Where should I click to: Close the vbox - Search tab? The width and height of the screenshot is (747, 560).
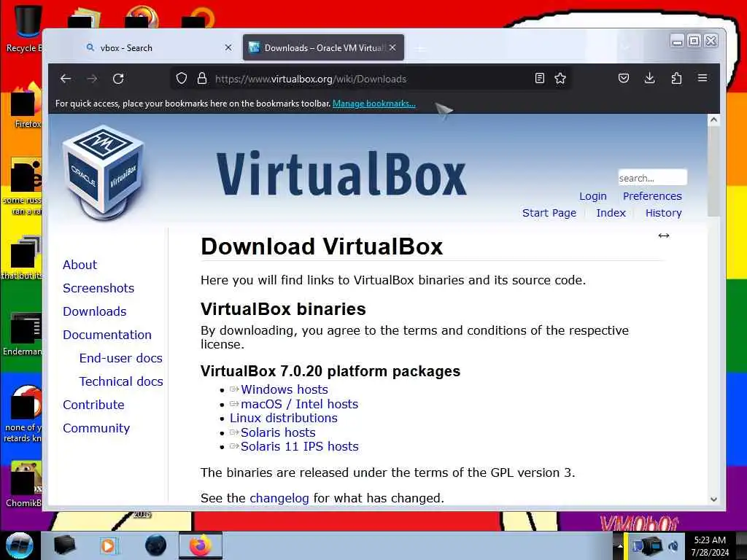tap(228, 47)
